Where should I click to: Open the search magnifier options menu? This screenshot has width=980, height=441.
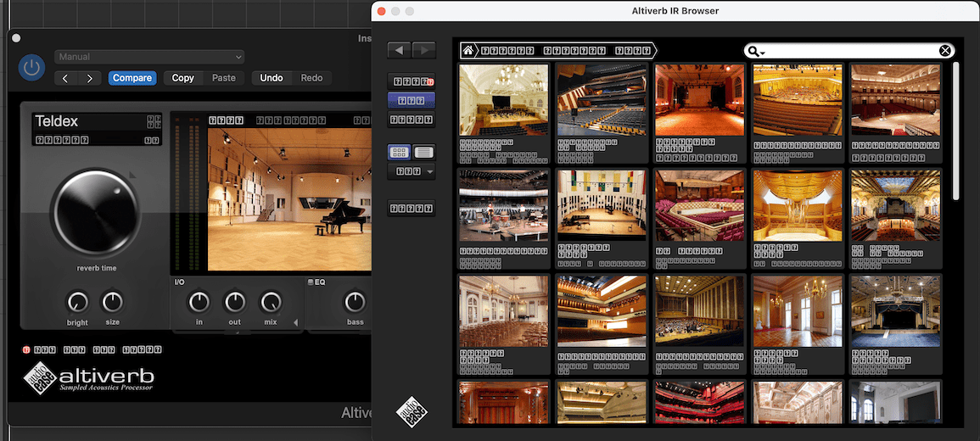754,52
